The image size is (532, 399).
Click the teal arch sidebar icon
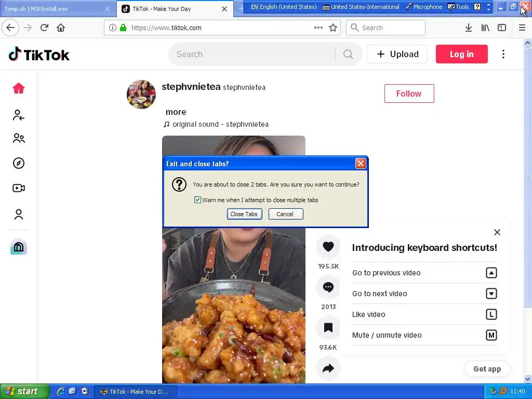(x=19, y=247)
